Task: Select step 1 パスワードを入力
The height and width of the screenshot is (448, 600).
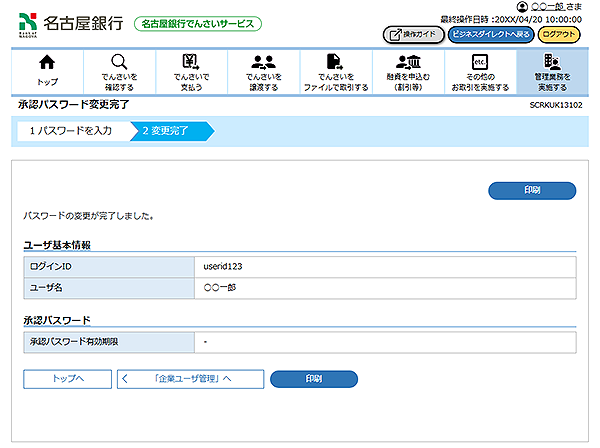Action: 70,130
